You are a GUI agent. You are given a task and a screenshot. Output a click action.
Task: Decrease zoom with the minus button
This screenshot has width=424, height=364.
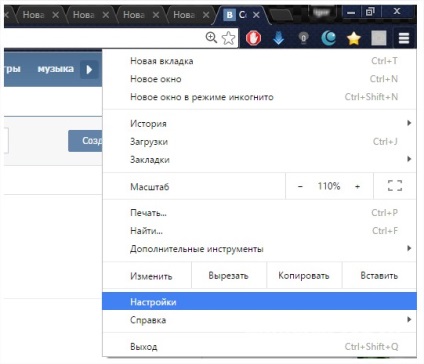coord(300,186)
